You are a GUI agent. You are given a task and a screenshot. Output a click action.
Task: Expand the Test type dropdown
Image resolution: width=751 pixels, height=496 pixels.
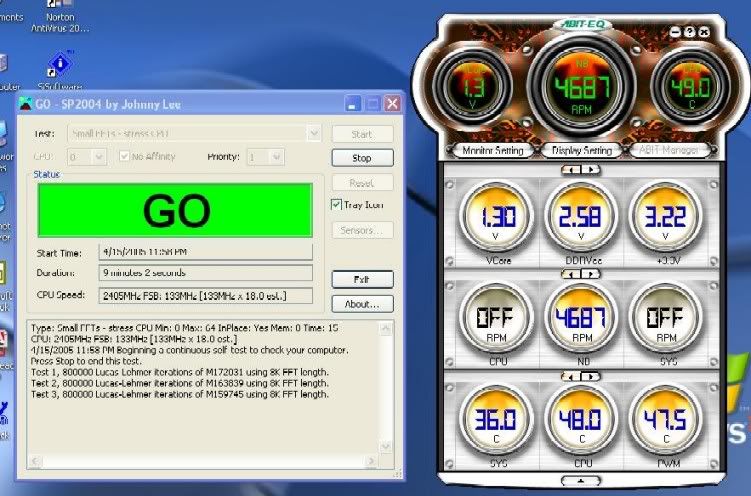tap(313, 133)
